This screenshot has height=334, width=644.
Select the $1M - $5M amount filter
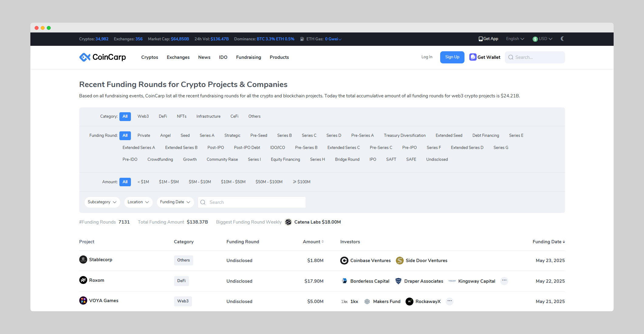pyautogui.click(x=169, y=182)
